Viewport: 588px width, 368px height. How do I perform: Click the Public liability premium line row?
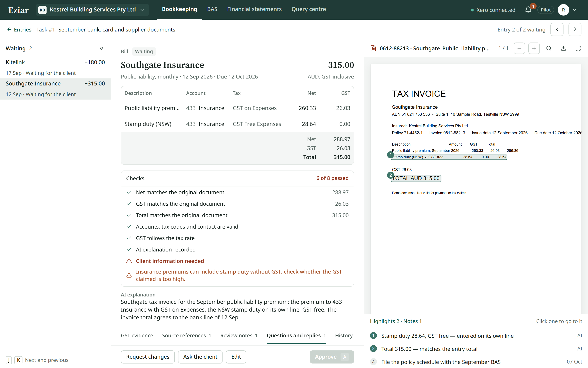[237, 108]
